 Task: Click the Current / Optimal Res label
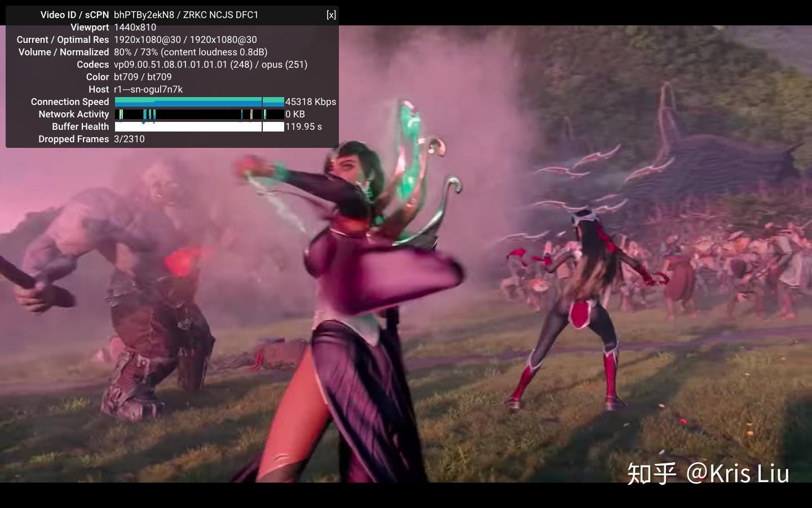[x=63, y=40]
